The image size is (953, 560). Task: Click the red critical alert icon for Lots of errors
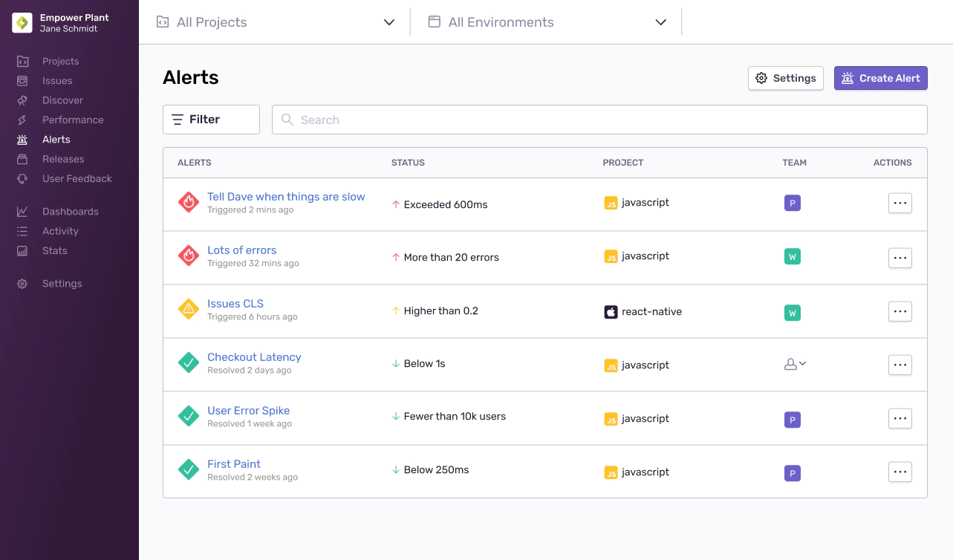pos(189,256)
